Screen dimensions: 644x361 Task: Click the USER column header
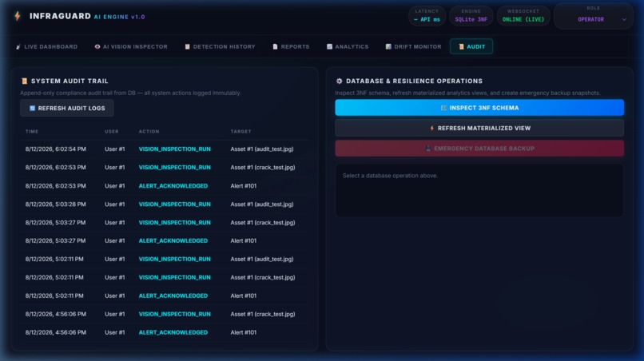coord(112,132)
